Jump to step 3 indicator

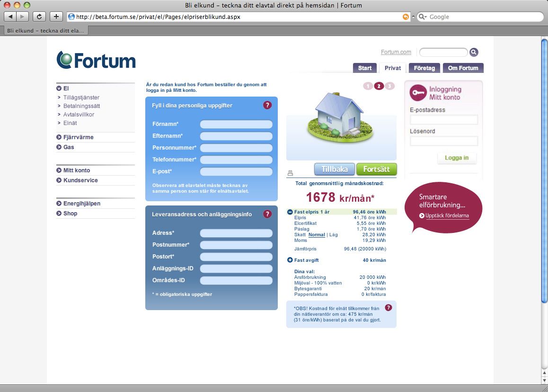[x=389, y=86]
